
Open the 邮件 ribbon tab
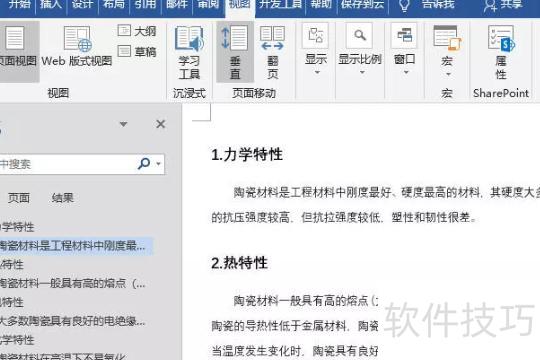click(177, 4)
